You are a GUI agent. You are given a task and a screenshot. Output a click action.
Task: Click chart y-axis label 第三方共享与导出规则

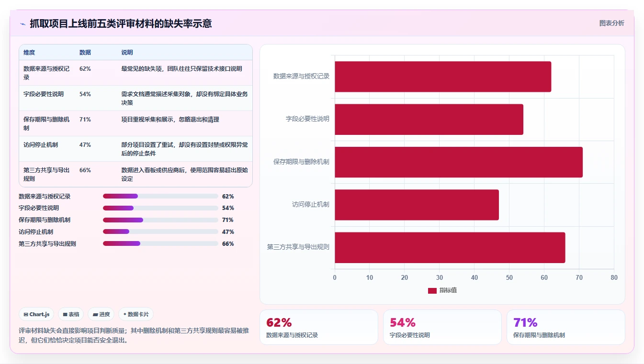[x=298, y=247]
